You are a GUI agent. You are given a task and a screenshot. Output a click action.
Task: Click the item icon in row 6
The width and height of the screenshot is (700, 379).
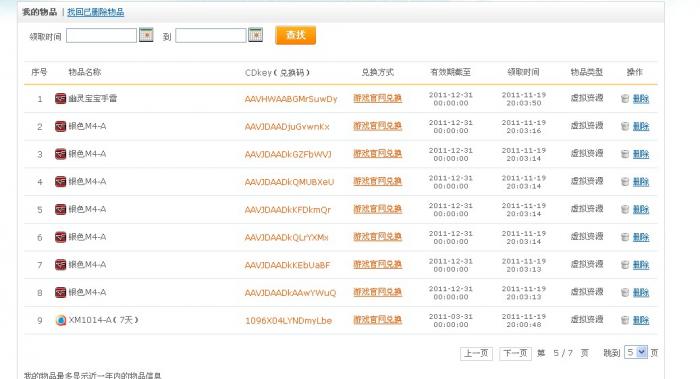60,237
